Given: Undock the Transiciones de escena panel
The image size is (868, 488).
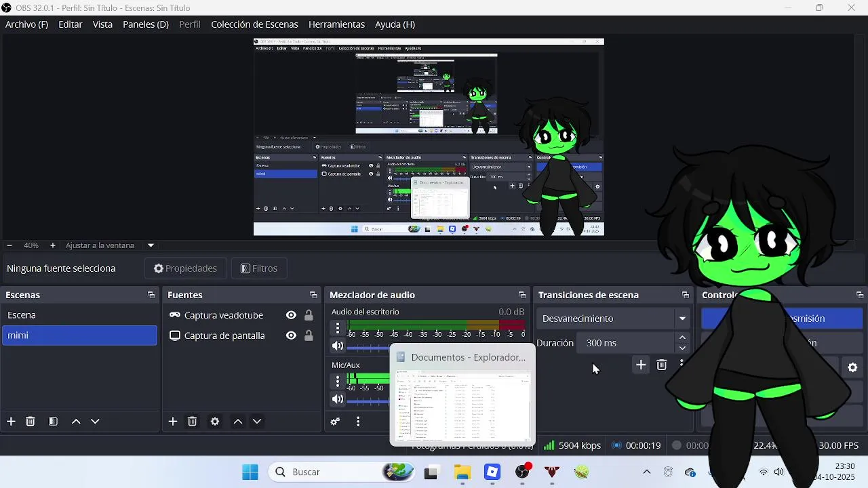Looking at the screenshot, I should point(686,295).
